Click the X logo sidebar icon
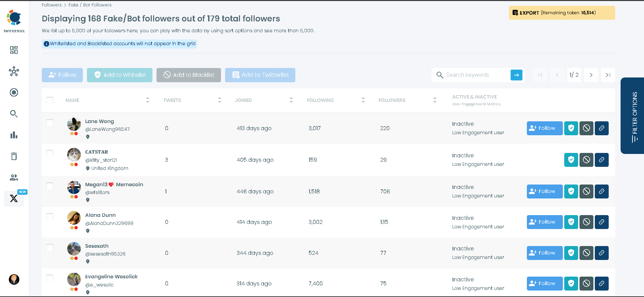The height and width of the screenshot is (297, 644). coord(14,198)
